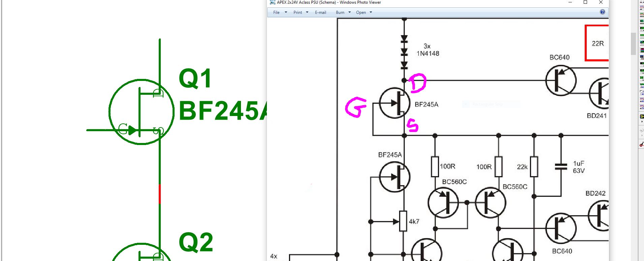
Task: Click the E-mail toolbar button
Action: 320,12
